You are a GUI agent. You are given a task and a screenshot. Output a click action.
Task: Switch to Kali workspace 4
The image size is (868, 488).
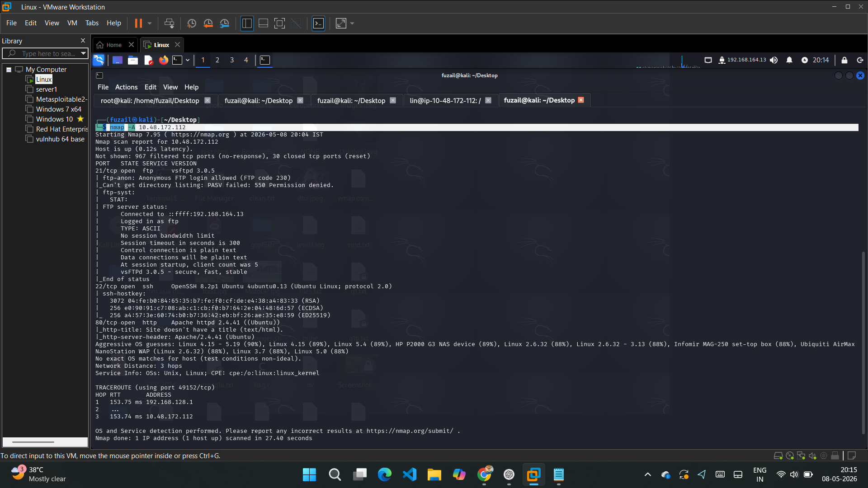coord(246,60)
